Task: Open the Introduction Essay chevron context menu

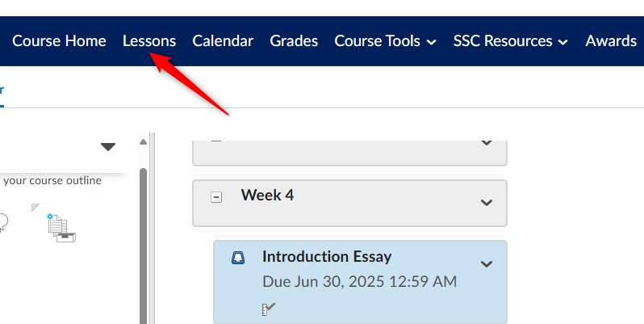Action: tap(487, 264)
